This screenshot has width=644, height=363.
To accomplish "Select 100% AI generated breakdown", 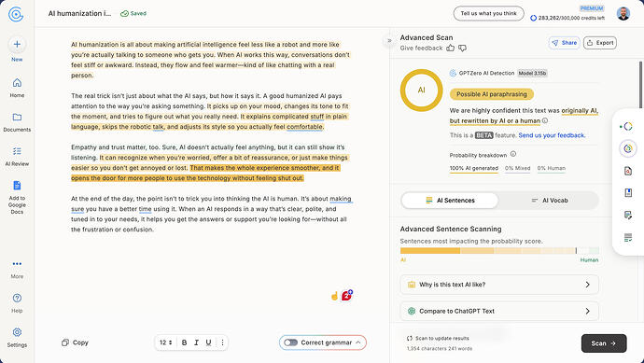I will pos(473,168).
